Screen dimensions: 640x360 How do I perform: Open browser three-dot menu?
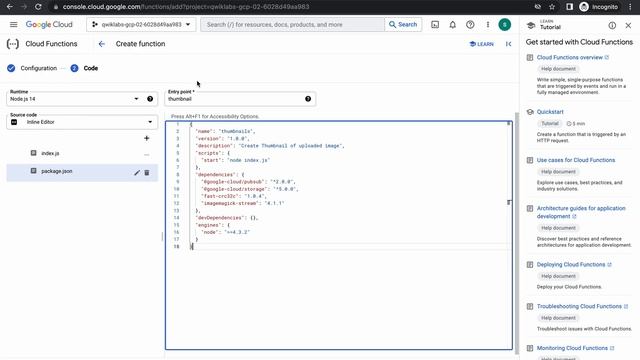pos(630,7)
